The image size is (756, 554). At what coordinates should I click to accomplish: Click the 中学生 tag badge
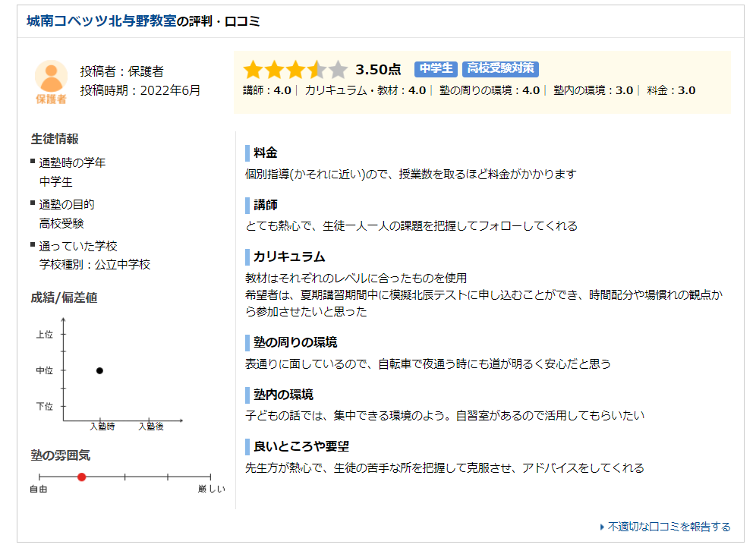click(436, 68)
